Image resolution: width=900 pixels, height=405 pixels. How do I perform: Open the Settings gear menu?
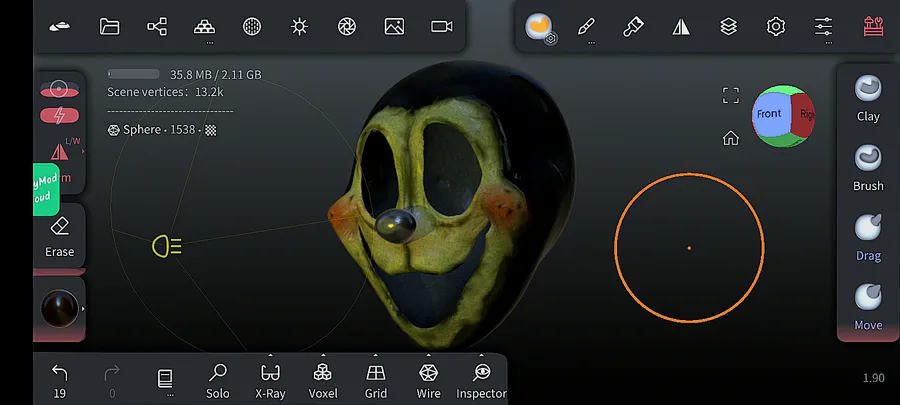776,26
